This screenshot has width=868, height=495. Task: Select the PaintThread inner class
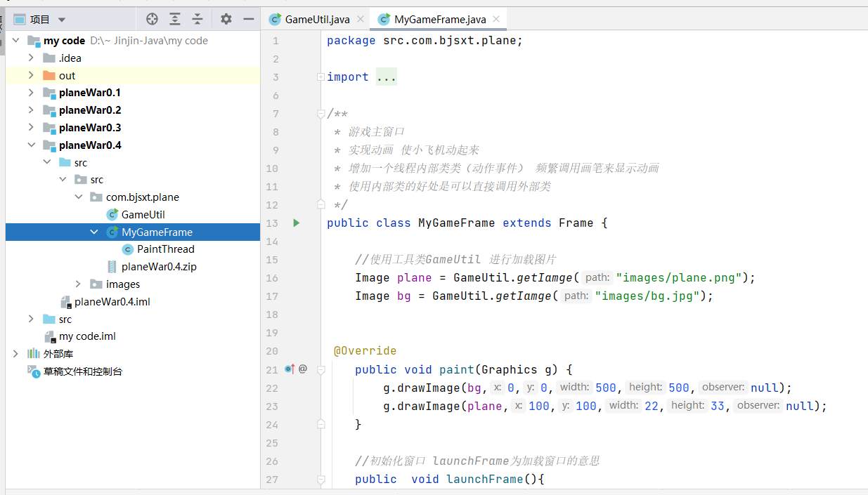(166, 249)
